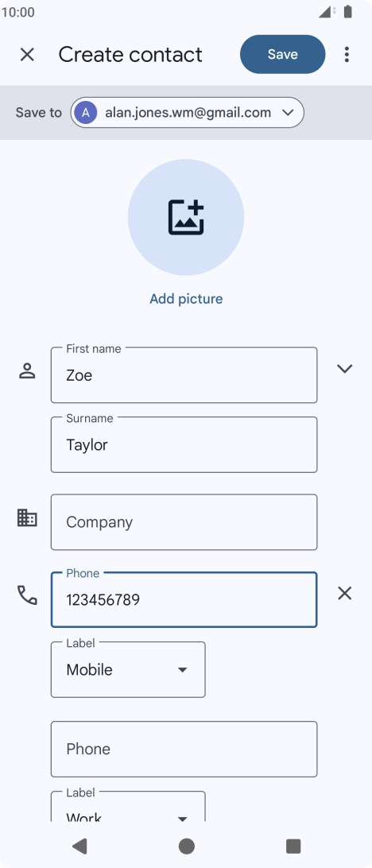Click the company building icon

pos(27,517)
